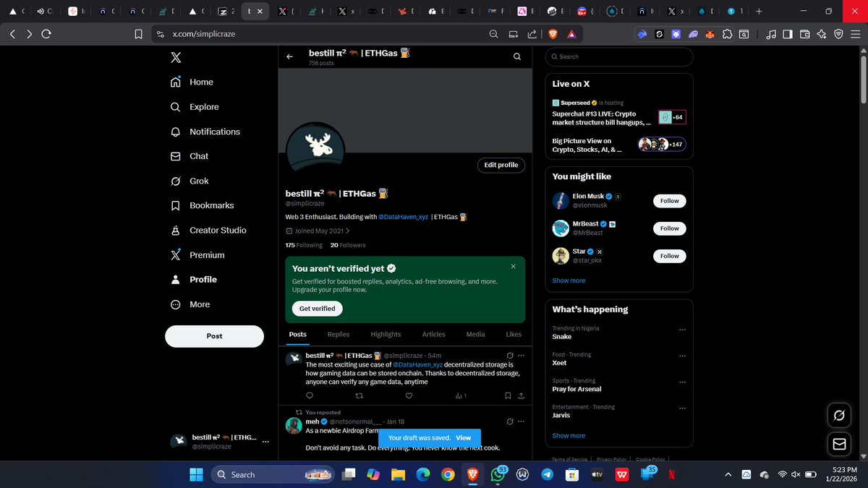This screenshot has height=488, width=868.
Task: Click the repost icon on the DataHaven post
Action: point(359,395)
